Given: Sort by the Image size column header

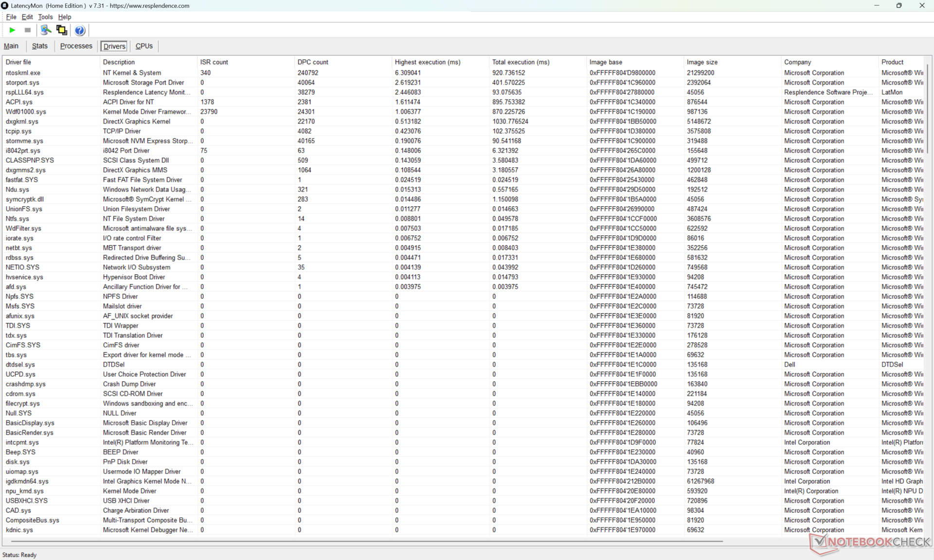Looking at the screenshot, I should pyautogui.click(x=732, y=62).
